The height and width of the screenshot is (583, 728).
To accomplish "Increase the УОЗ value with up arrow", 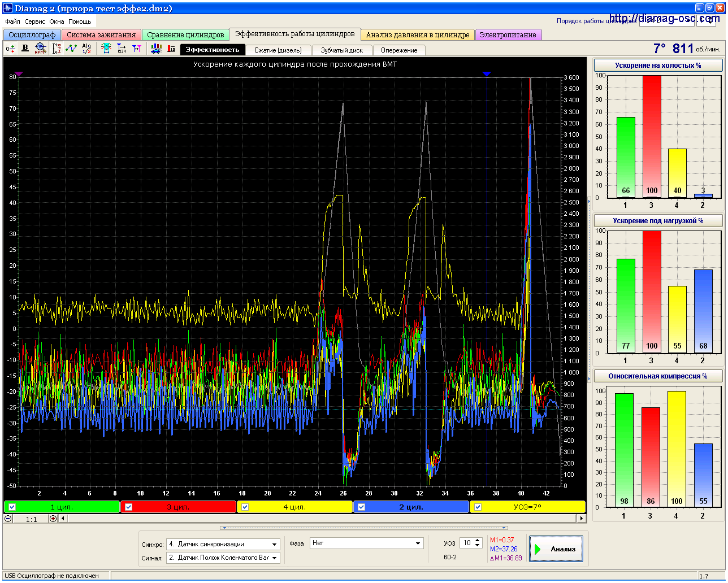I will click(x=478, y=540).
